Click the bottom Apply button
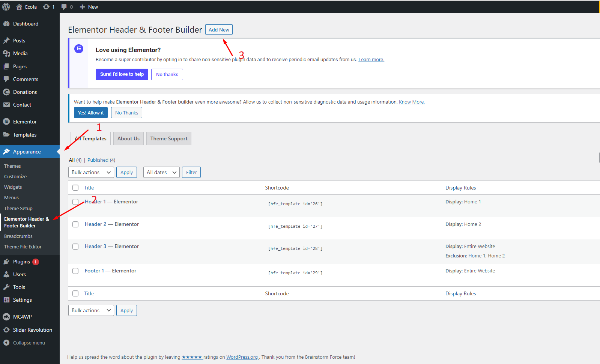The image size is (600, 364). point(126,310)
